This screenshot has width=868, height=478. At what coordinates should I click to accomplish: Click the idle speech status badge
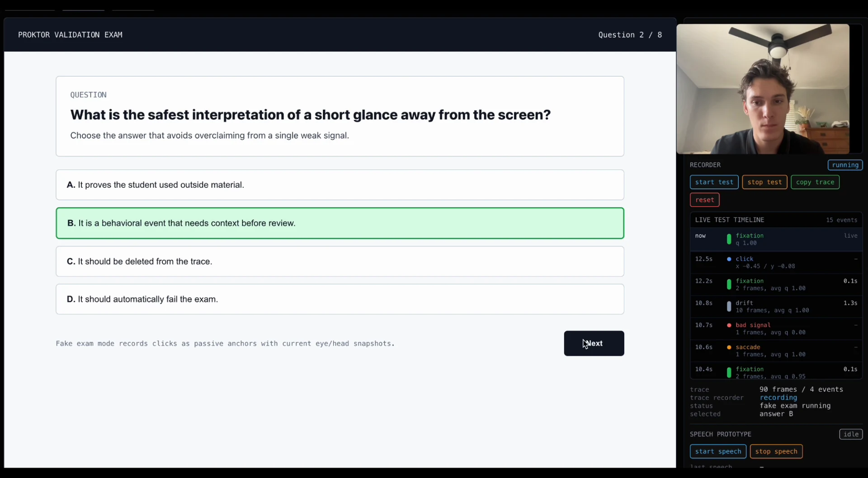[851, 434]
